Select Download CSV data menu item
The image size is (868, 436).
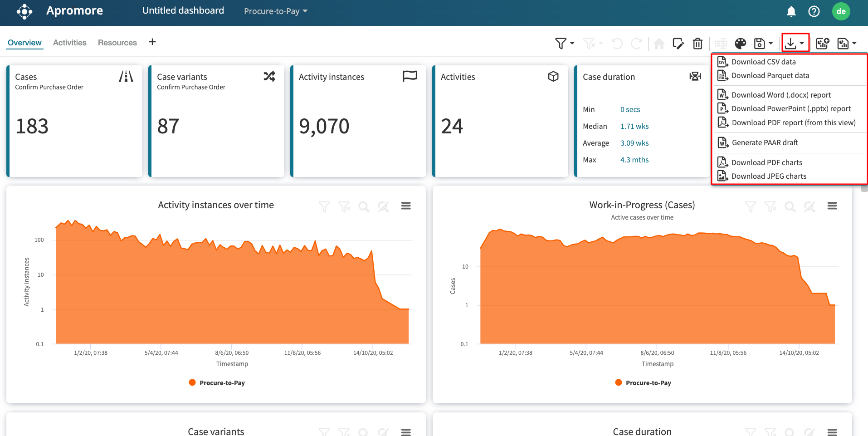(x=763, y=62)
